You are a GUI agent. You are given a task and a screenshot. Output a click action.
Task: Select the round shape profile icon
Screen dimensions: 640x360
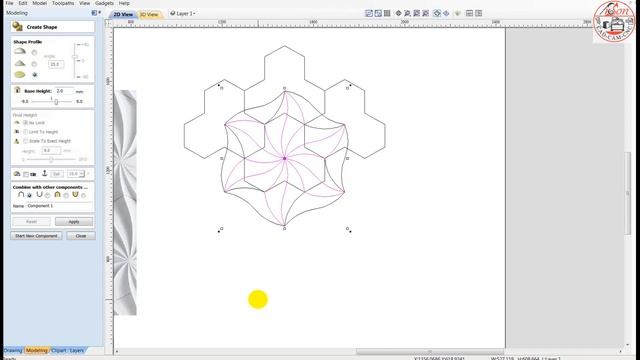coord(20,51)
